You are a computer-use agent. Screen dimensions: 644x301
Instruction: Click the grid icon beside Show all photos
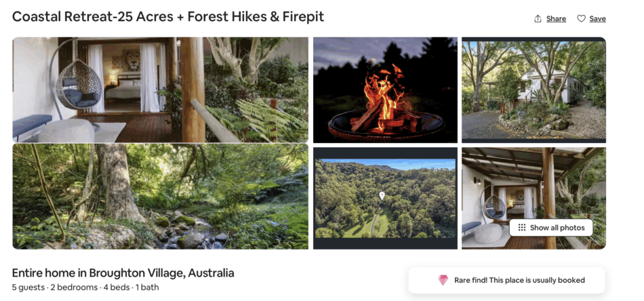pyautogui.click(x=521, y=228)
